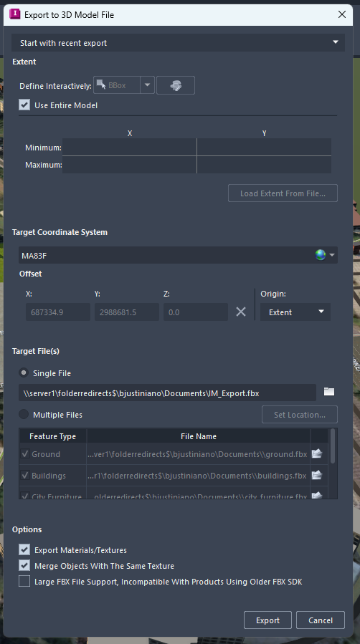
Task: Select the Multiple Files radio button
Action: click(24, 415)
